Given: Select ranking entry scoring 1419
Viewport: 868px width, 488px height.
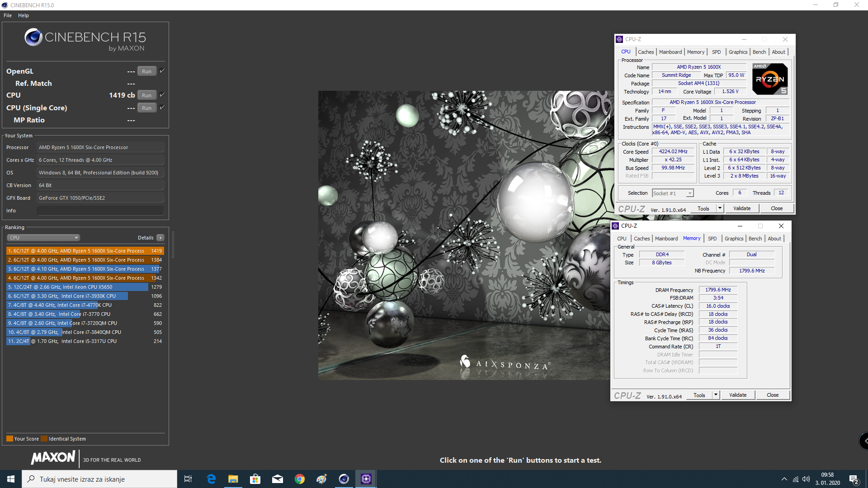Looking at the screenshot, I should (x=85, y=251).
